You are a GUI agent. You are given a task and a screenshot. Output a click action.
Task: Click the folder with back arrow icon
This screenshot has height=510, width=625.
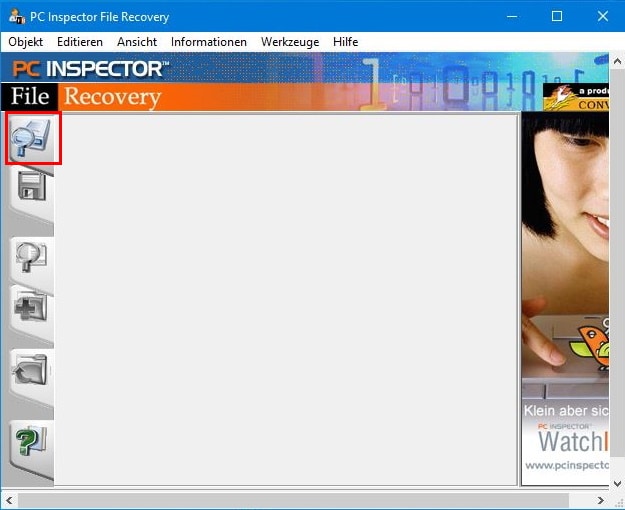click(30, 370)
